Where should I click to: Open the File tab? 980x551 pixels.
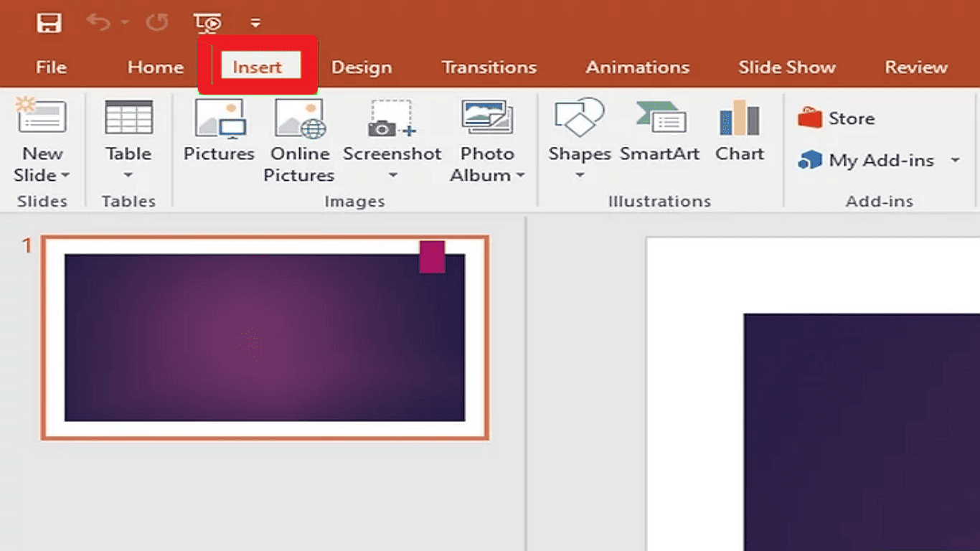[x=51, y=67]
